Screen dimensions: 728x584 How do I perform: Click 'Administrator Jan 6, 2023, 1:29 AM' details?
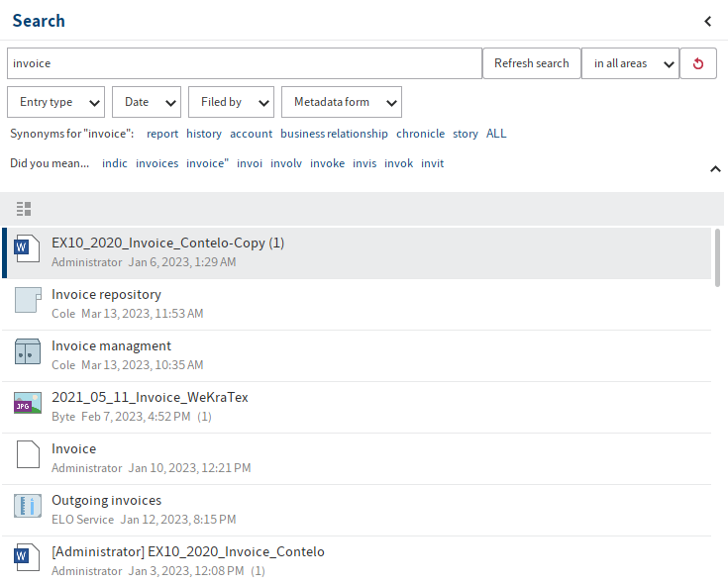pyautogui.click(x=144, y=262)
